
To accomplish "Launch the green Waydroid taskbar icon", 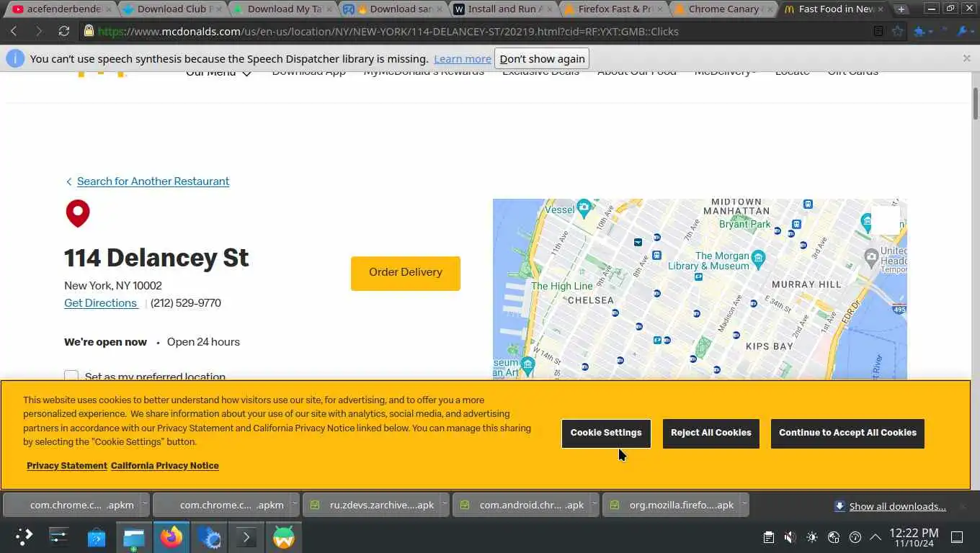I will pyautogui.click(x=284, y=537).
